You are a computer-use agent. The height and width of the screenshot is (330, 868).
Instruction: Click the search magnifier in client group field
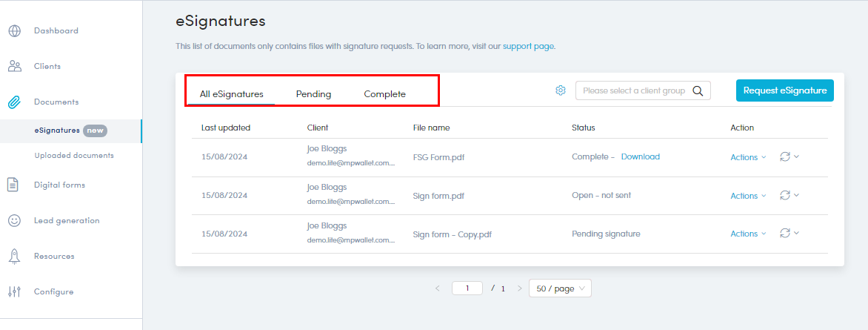point(698,91)
